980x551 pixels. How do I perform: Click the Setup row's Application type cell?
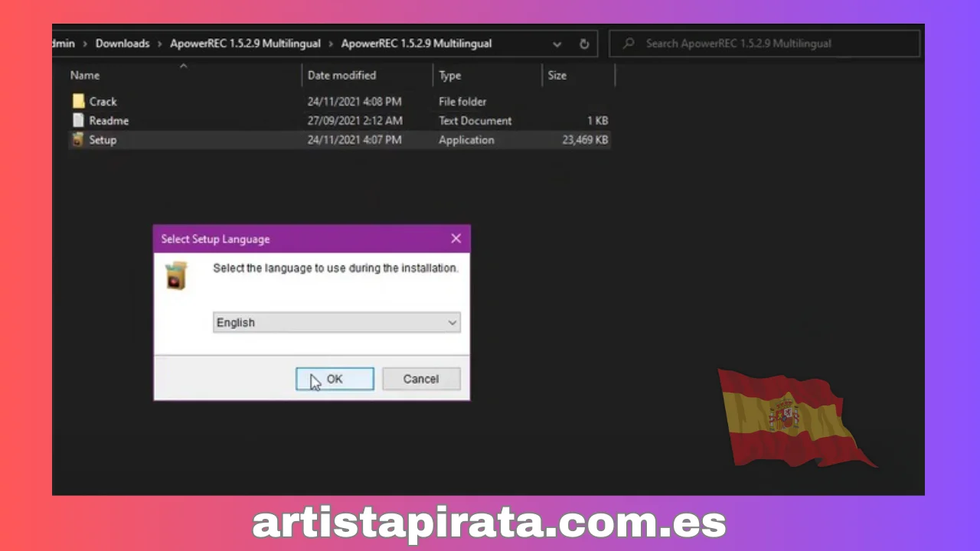pos(466,139)
